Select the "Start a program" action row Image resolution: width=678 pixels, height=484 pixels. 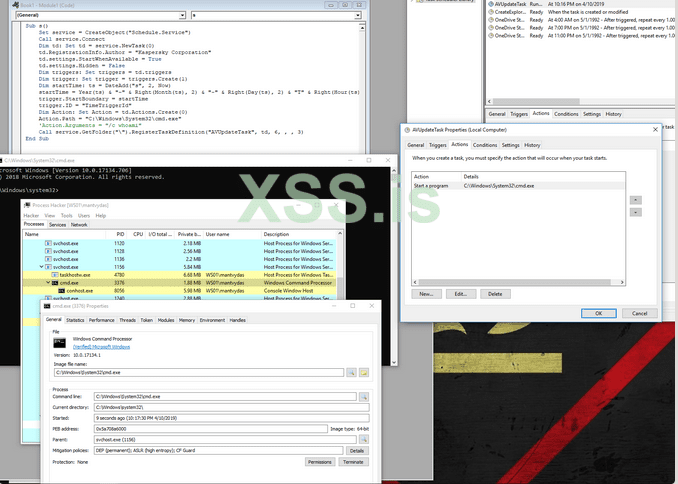[x=518, y=186]
